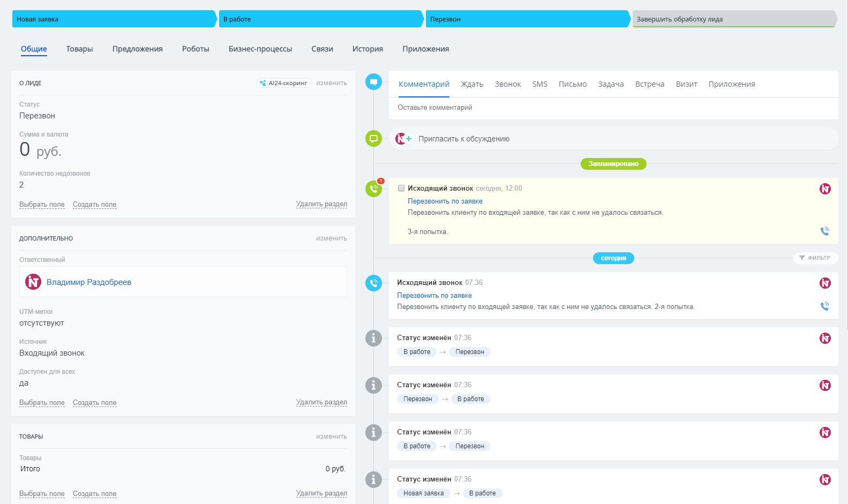848x504 pixels.
Task: Select the Завершить обработку лида stage
Action: (733, 19)
